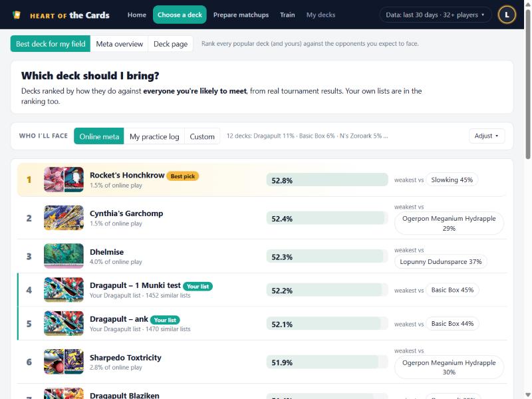Open the Meta overview tab
The width and height of the screenshot is (532, 399).
[x=120, y=44]
